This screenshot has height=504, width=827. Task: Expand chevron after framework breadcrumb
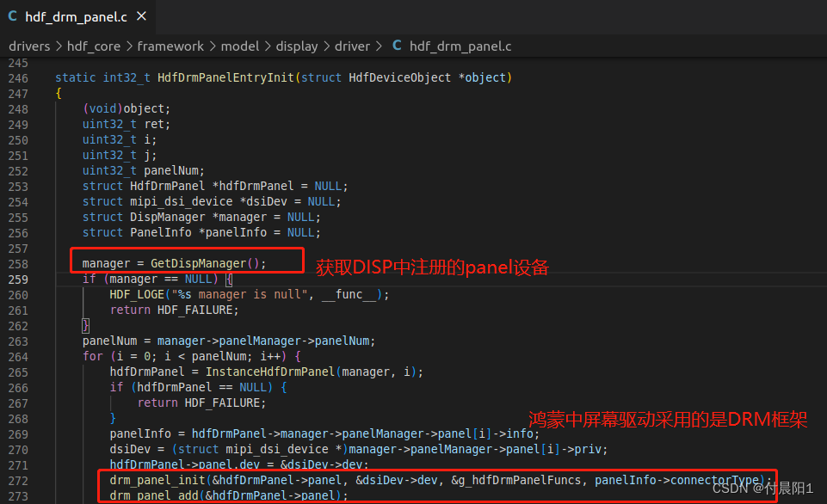click(213, 47)
